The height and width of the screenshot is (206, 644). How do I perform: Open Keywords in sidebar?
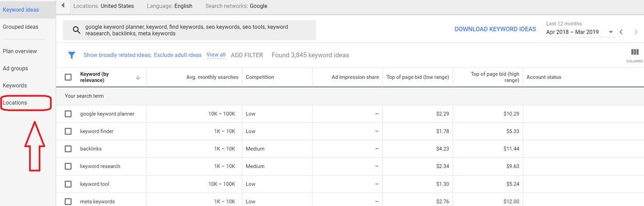14,85
